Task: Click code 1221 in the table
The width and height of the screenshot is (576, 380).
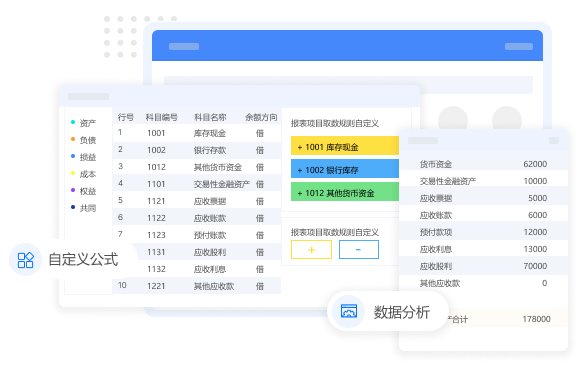Action: 156,286
